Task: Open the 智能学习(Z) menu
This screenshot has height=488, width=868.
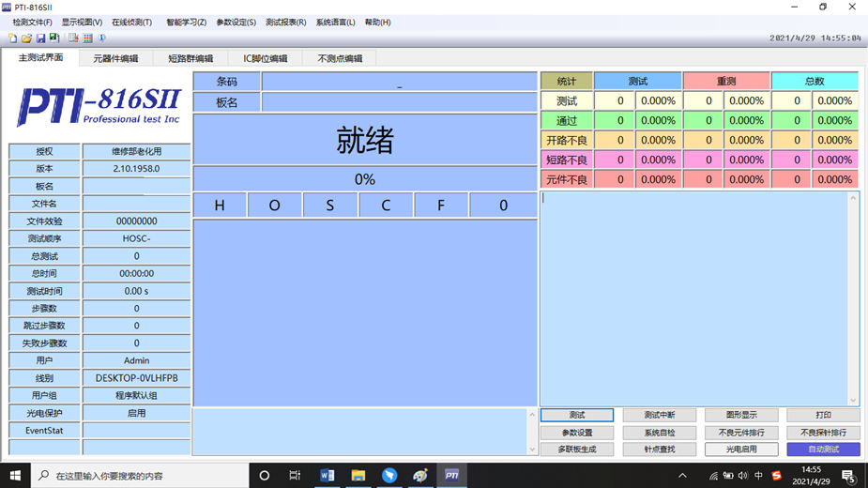Action: pyautogui.click(x=186, y=23)
